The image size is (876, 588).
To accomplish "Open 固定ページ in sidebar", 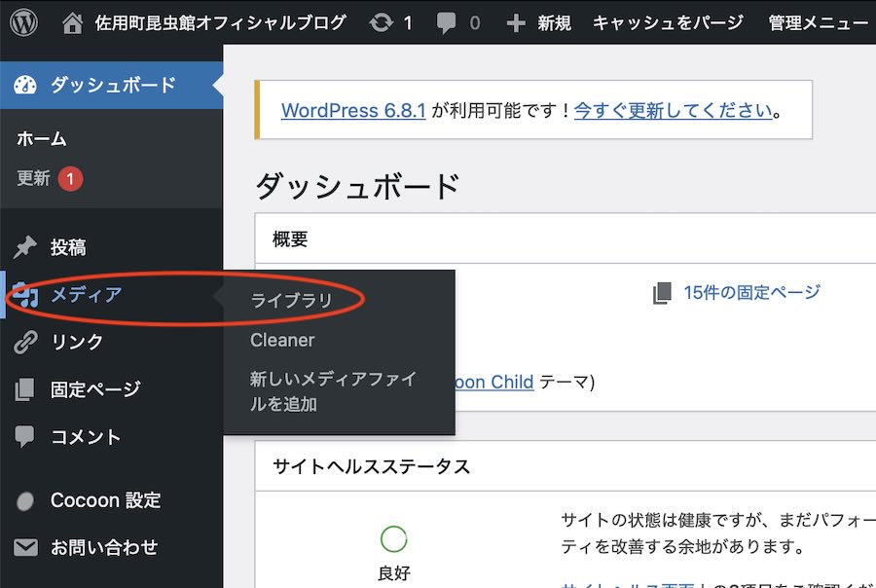I will (95, 389).
